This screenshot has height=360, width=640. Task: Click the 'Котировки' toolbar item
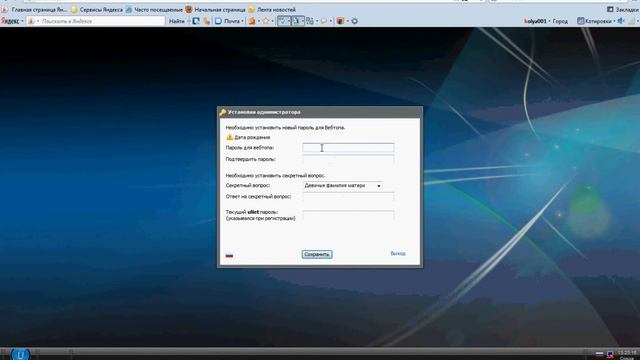[594, 21]
